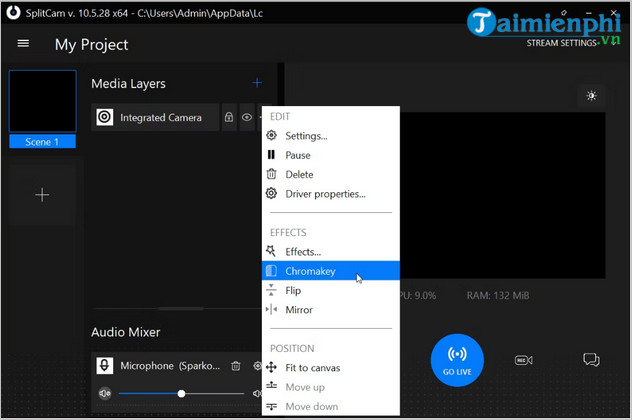
Task: Select the Scene 1 thumbnail
Action: 42,102
